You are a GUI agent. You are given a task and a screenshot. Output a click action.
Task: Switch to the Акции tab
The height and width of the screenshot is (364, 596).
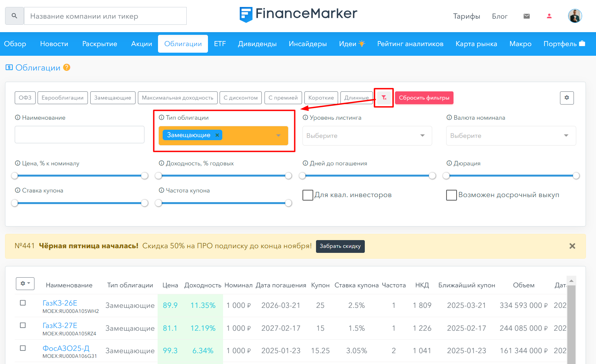coord(142,44)
